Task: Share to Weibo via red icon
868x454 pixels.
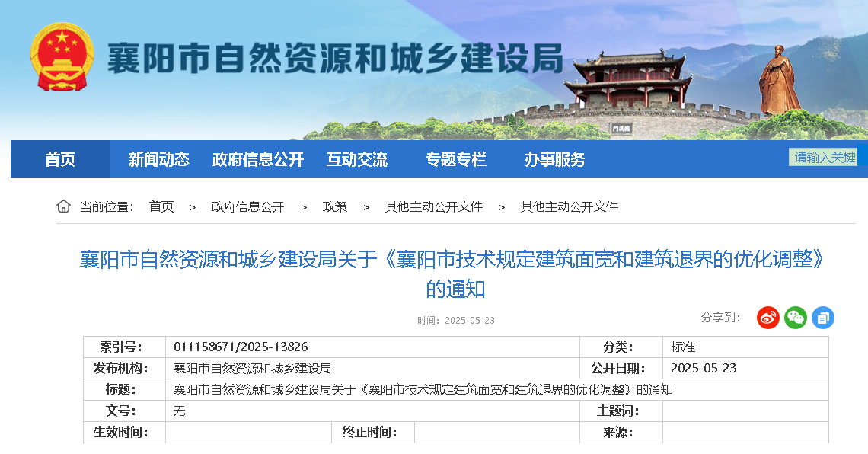Action: 767,318
